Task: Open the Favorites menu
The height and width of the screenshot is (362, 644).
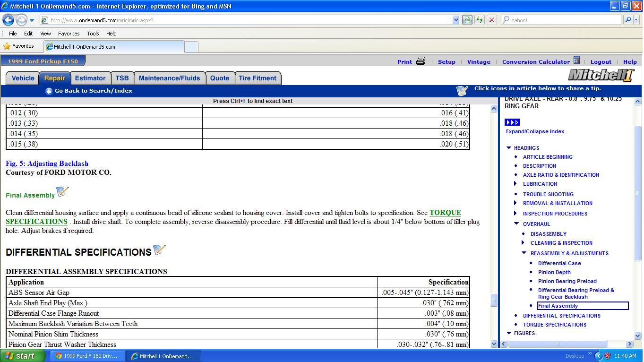Action: [x=69, y=34]
